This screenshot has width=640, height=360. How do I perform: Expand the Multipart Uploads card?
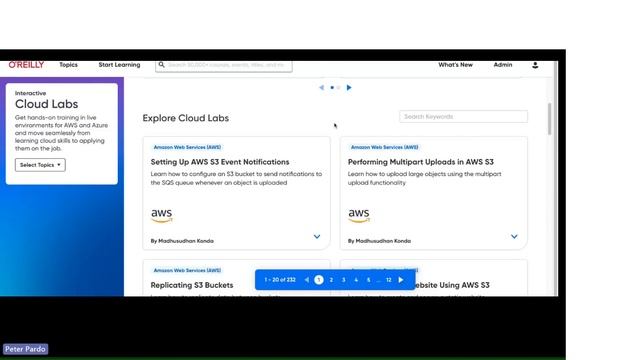pos(514,237)
